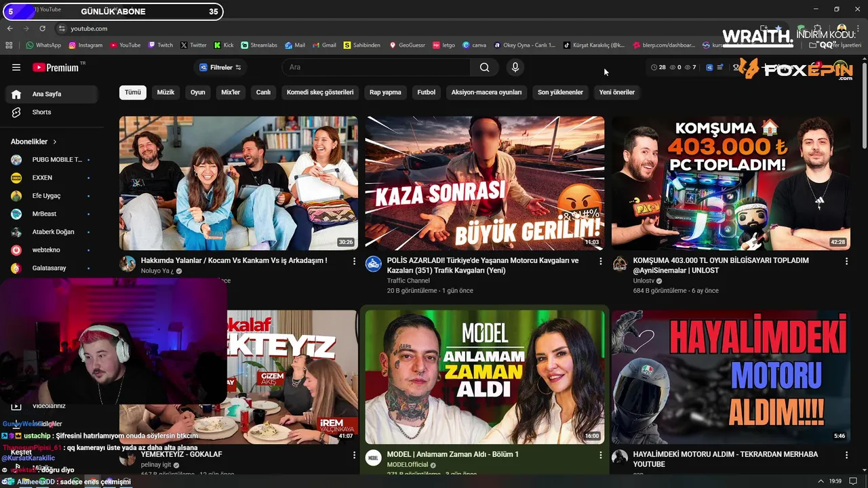This screenshot has height=488, width=868.
Task: Reload the youtube.com page
Action: pos(42,28)
